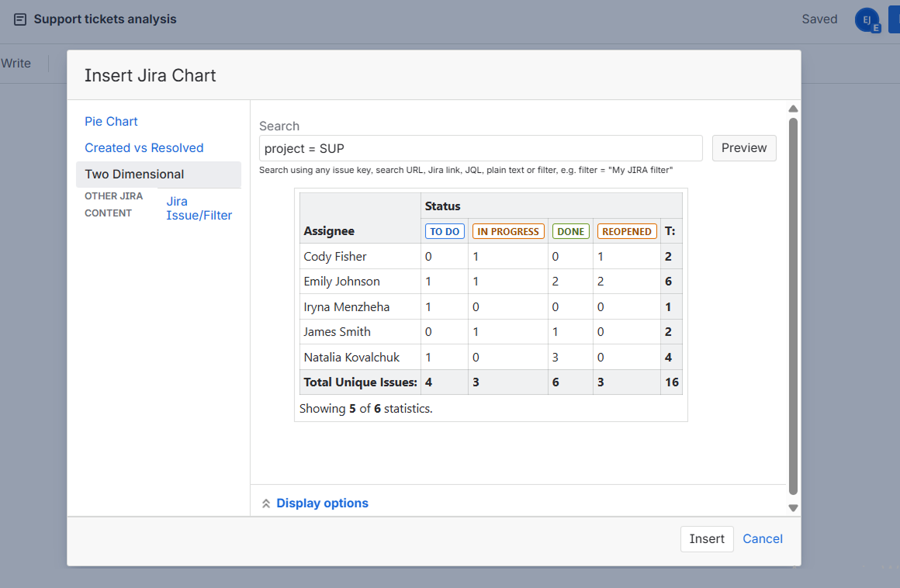Click the REOPENED status lozenge

[x=627, y=231]
